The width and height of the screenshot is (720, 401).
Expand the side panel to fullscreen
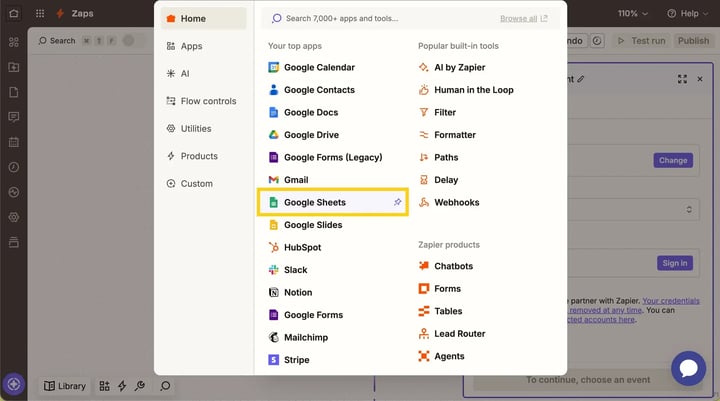(x=682, y=79)
